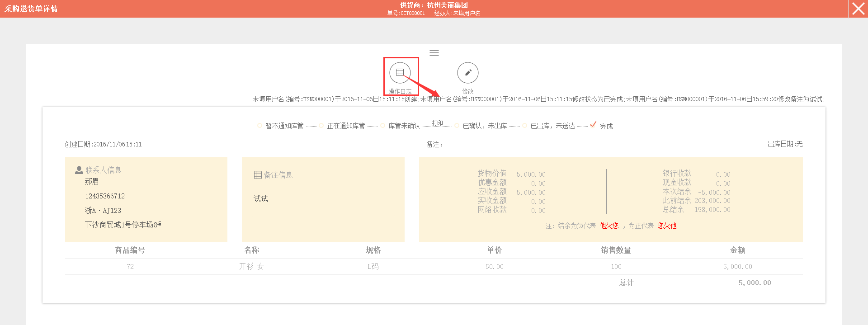The height and width of the screenshot is (325, 868).
Task: Click the 商品编号 column header
Action: click(x=130, y=250)
